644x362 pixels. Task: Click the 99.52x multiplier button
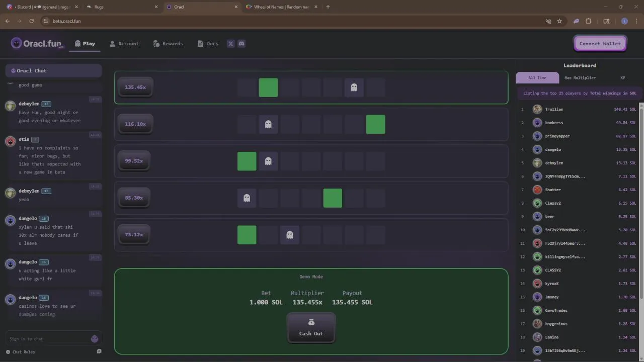134,161
